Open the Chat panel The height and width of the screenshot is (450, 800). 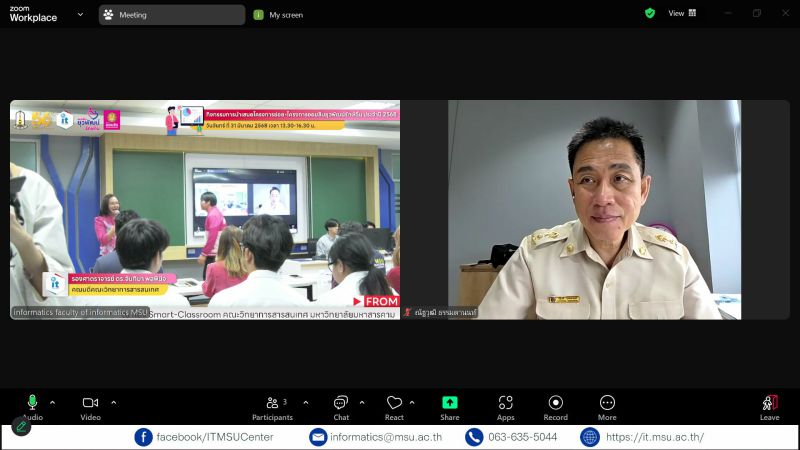[x=341, y=403]
